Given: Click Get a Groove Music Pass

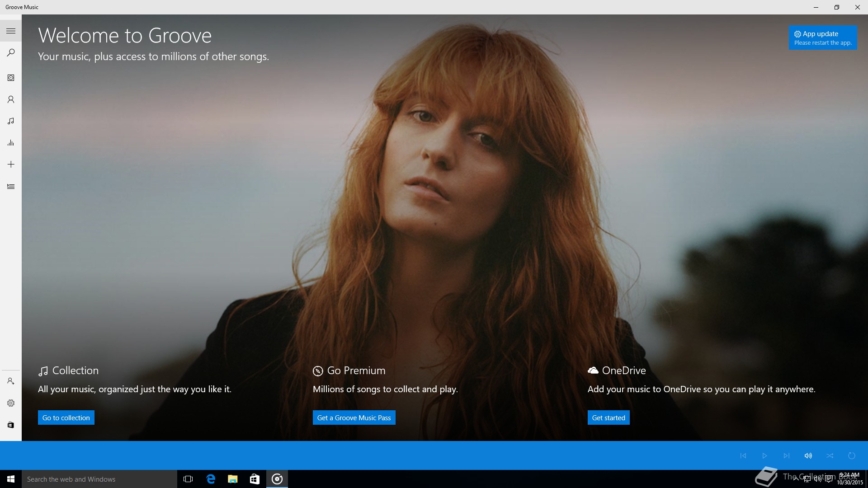Looking at the screenshot, I should point(354,418).
